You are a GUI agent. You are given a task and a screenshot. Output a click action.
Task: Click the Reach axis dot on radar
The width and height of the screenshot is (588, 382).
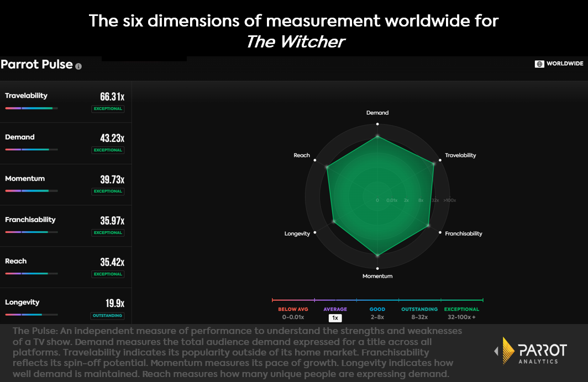tap(314, 160)
